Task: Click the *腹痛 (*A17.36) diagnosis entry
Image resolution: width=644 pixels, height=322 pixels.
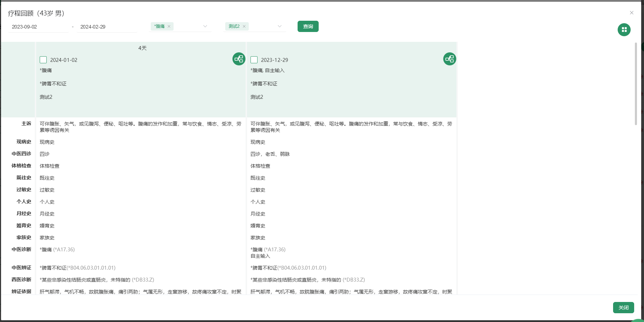Action: [56, 249]
